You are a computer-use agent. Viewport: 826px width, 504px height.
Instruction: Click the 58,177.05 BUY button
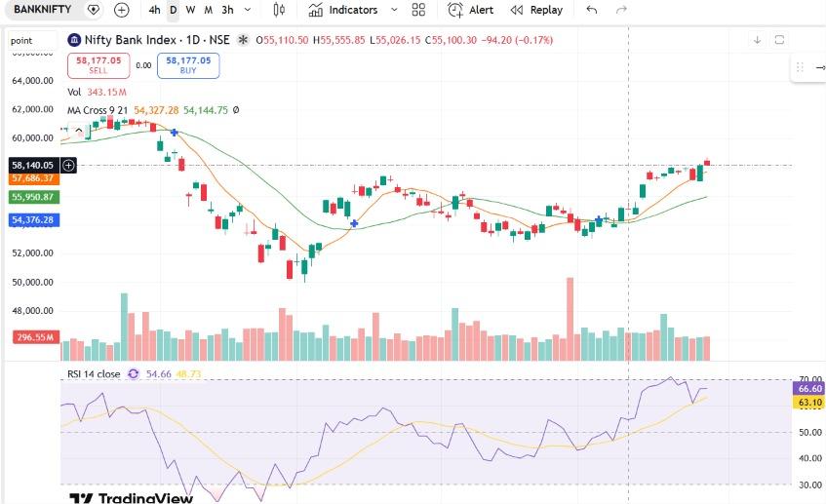tap(188, 66)
